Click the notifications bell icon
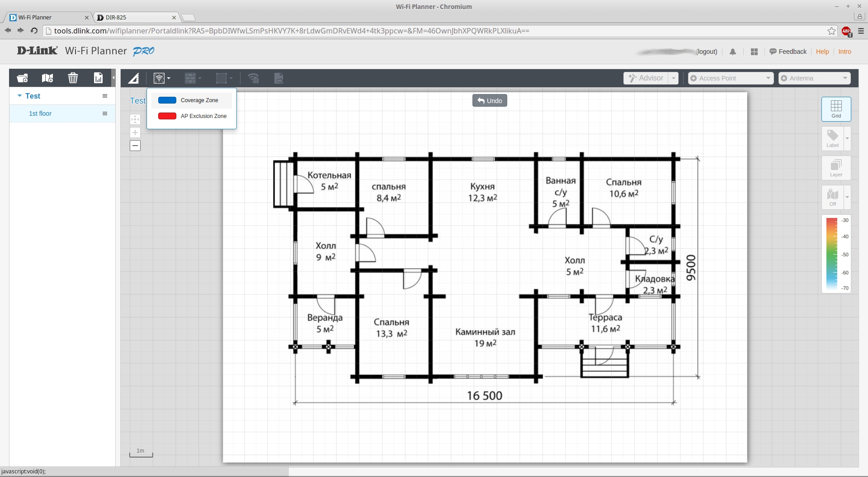Image resolution: width=868 pixels, height=477 pixels. [733, 52]
